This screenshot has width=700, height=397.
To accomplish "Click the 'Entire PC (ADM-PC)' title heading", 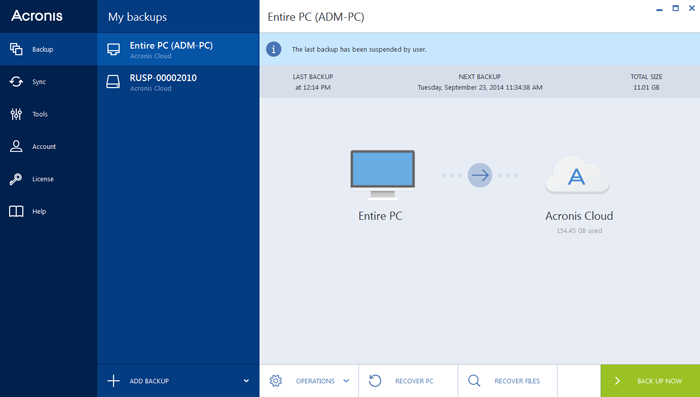I will [x=316, y=17].
